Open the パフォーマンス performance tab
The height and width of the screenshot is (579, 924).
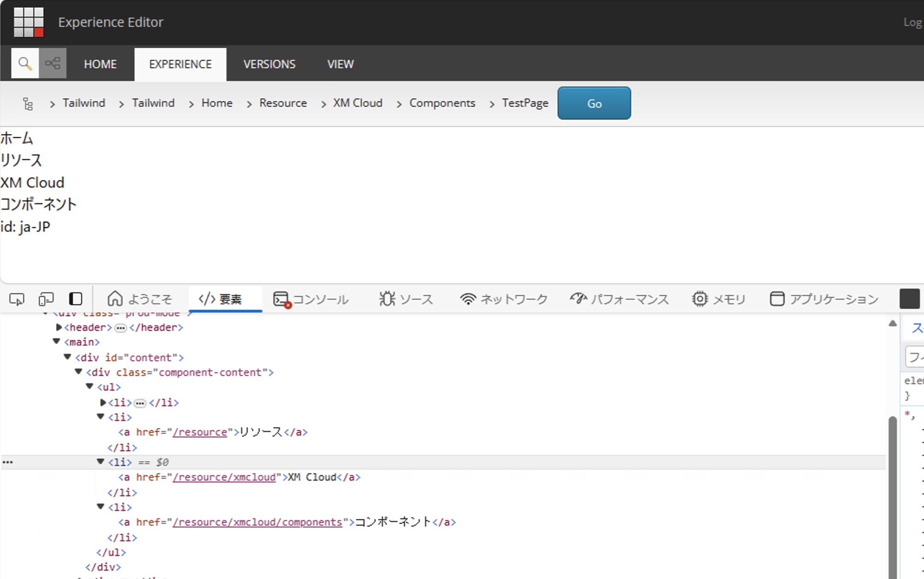[x=619, y=299]
